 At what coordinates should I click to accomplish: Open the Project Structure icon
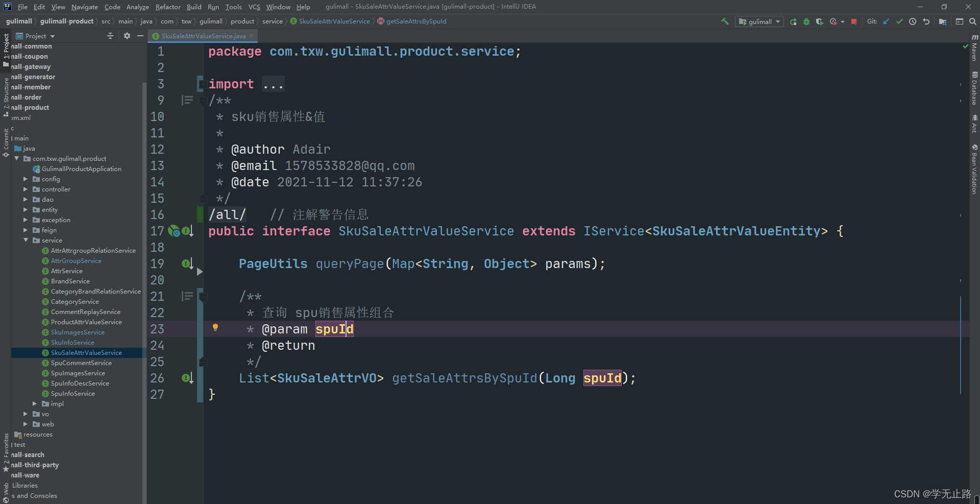[943, 21]
